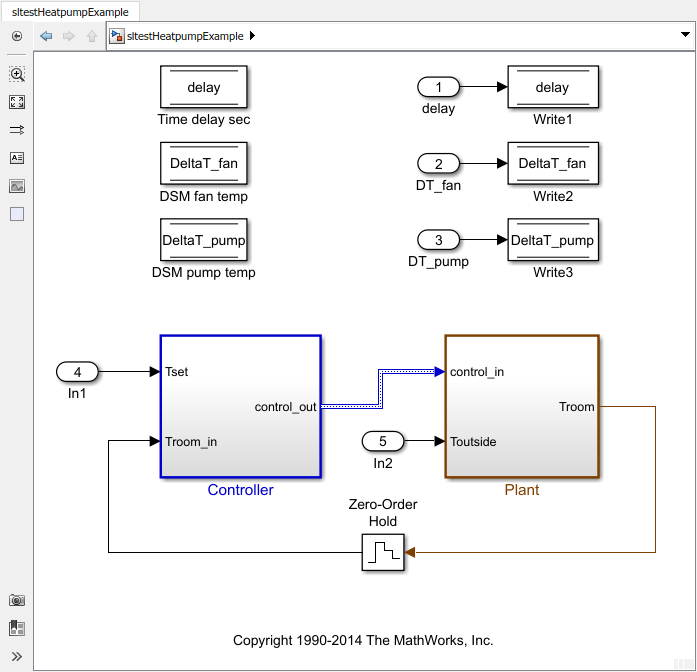Select the Controller subsystem block
The height and width of the screenshot is (672, 697).
pos(240,407)
